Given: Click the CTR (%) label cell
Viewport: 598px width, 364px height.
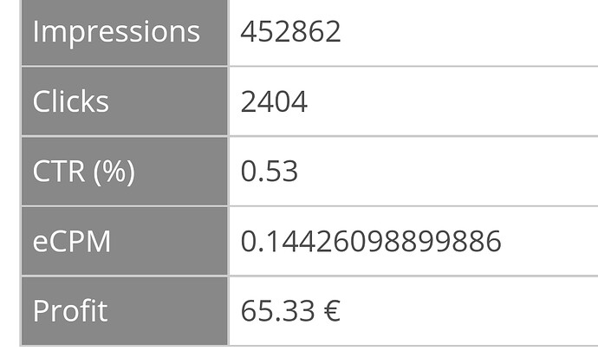Looking at the screenshot, I should pos(83,172).
